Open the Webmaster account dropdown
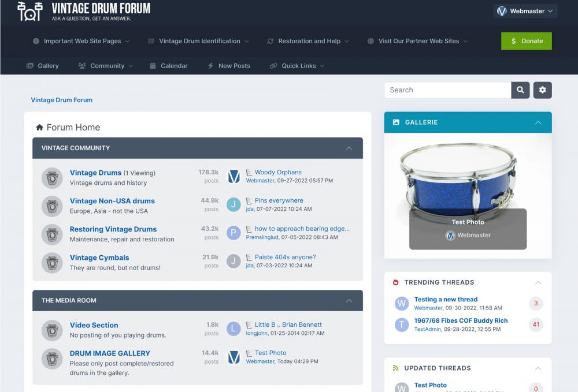Screen dimensions: 578x392 pos(525,11)
